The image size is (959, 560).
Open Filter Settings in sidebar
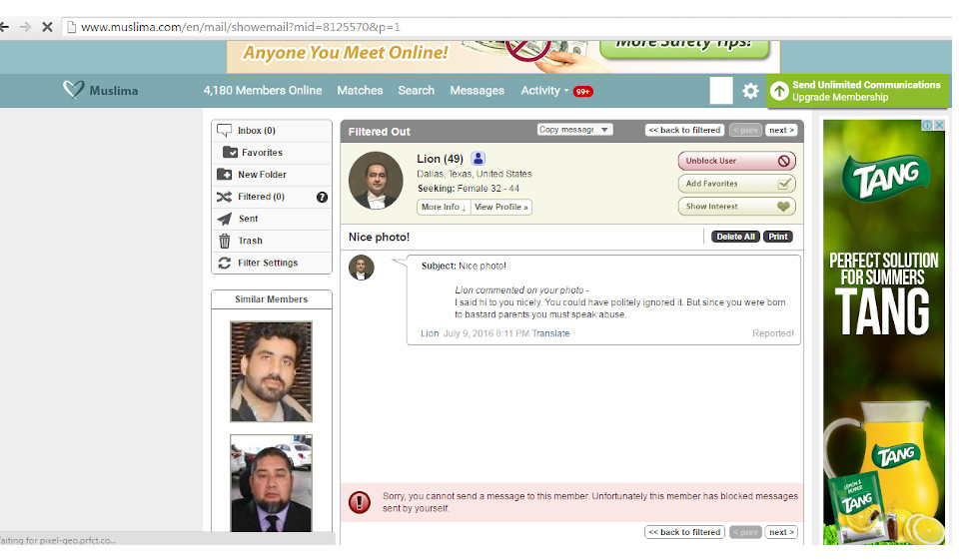[267, 263]
